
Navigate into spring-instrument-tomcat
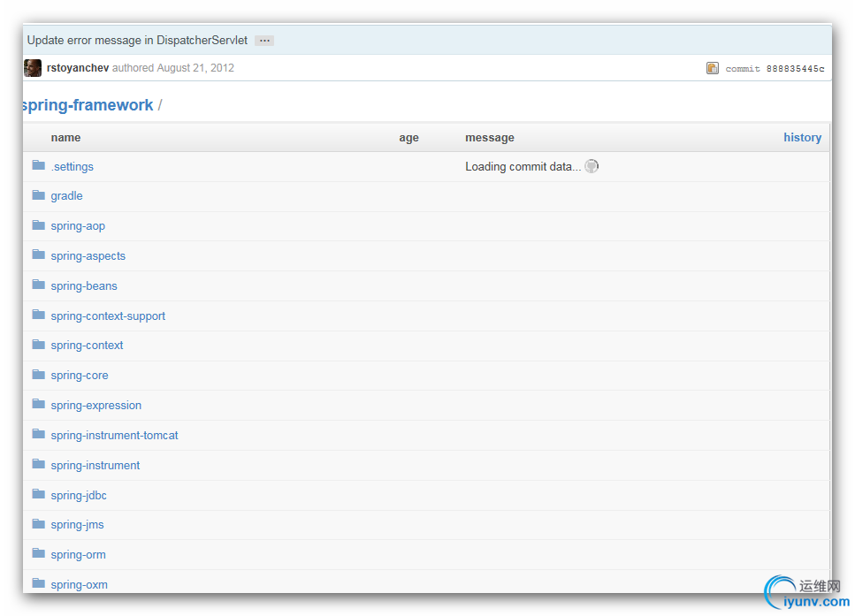tap(115, 436)
